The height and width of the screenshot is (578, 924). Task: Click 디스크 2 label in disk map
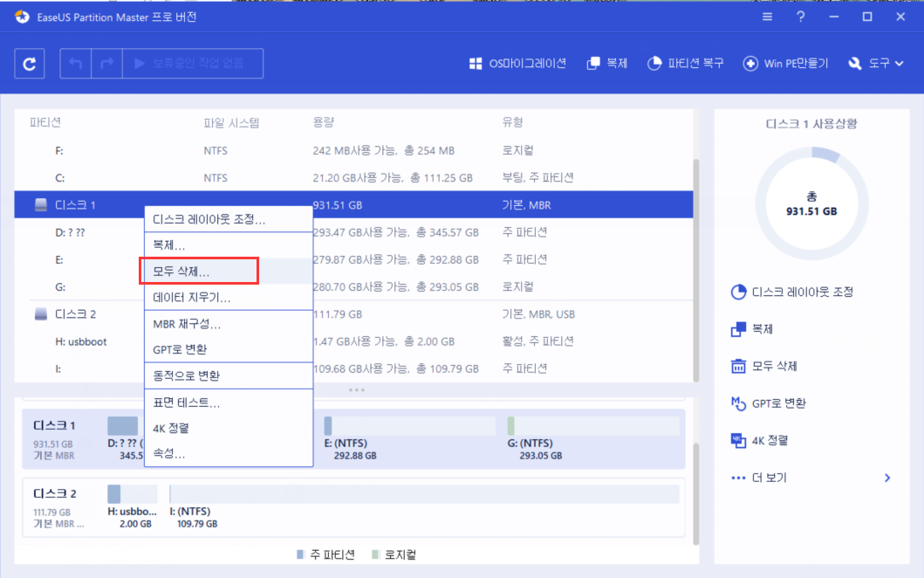(x=55, y=493)
